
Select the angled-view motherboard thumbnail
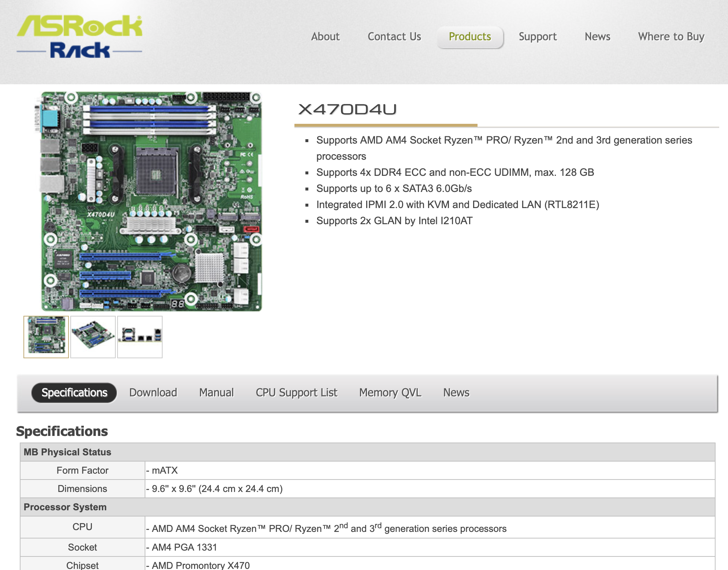93,337
